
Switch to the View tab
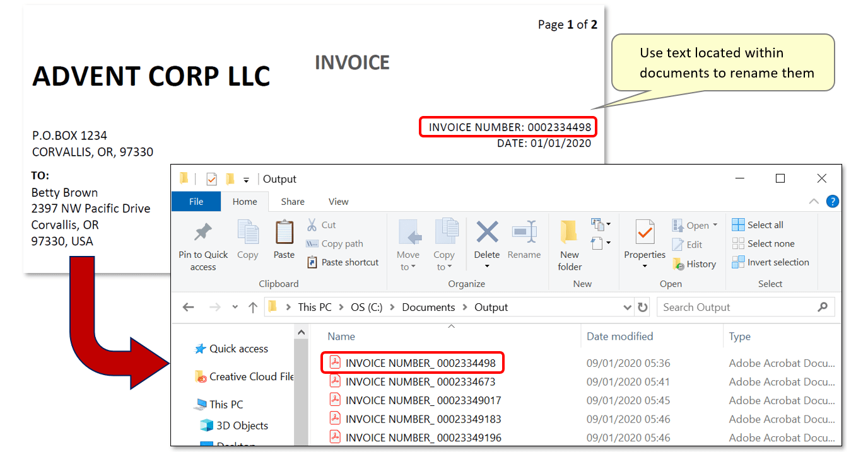(x=338, y=201)
